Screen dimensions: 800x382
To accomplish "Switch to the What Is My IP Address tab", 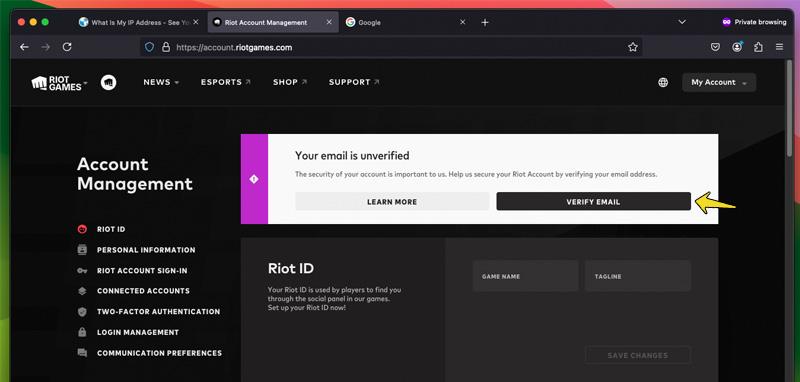I will click(138, 22).
